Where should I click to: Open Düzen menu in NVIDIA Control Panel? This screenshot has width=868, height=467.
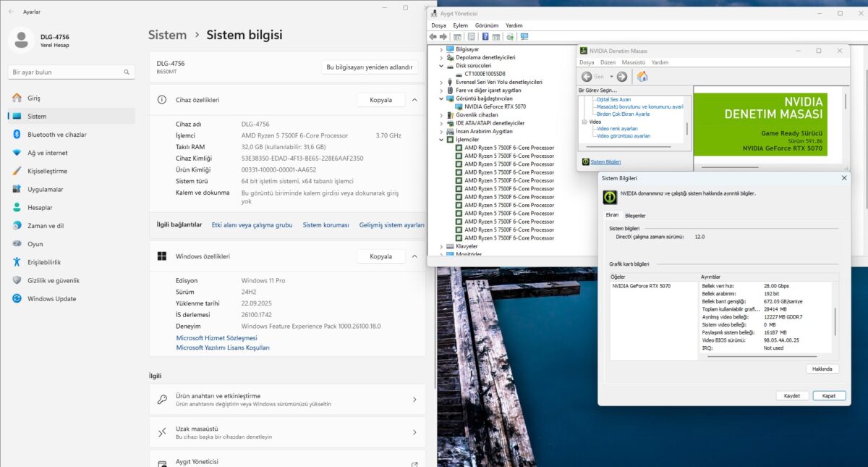point(608,62)
